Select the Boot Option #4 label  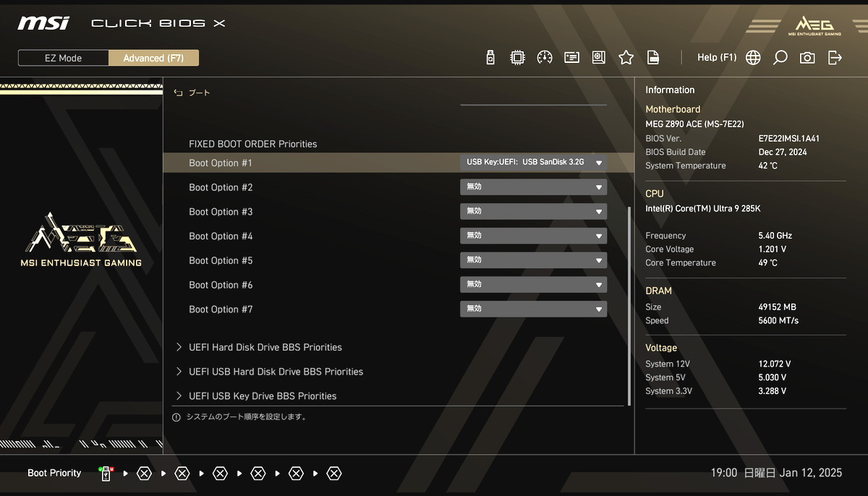coord(221,236)
